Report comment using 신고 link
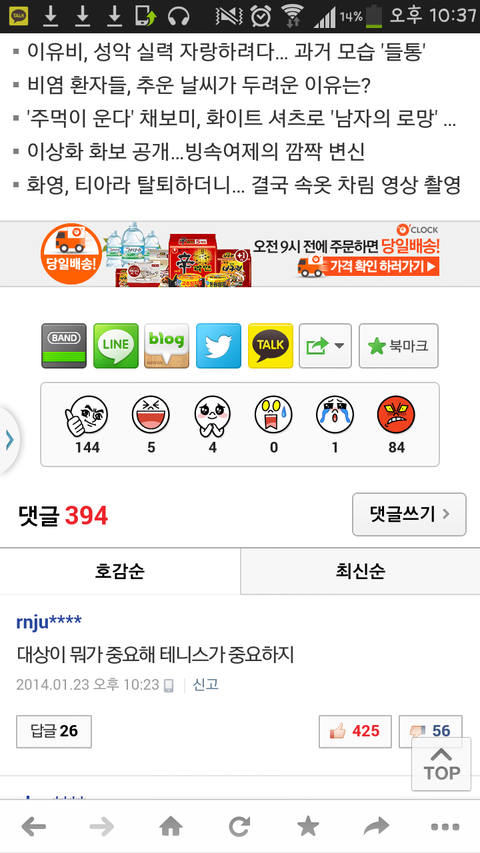The image size is (480, 853). point(206,684)
